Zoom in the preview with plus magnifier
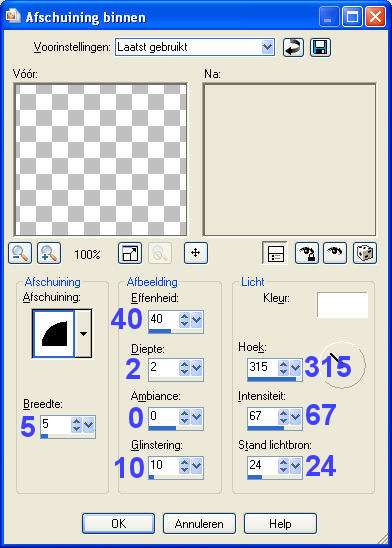The width and height of the screenshot is (392, 548). tap(49, 253)
